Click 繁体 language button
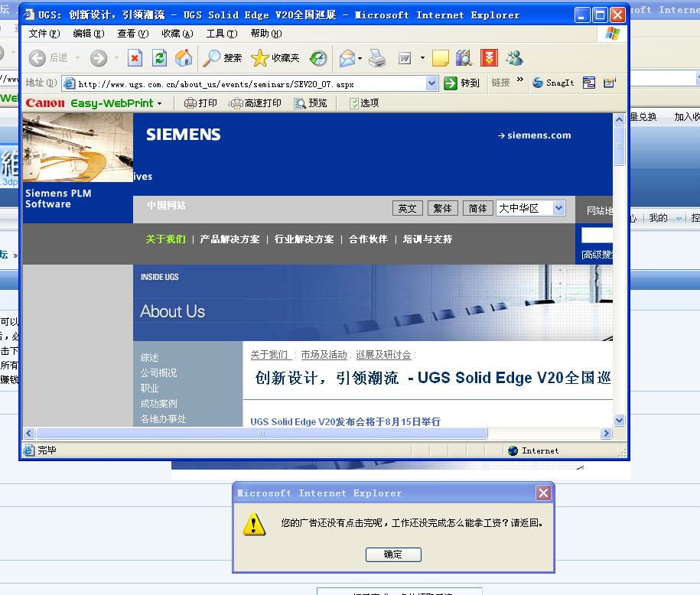 (442, 209)
